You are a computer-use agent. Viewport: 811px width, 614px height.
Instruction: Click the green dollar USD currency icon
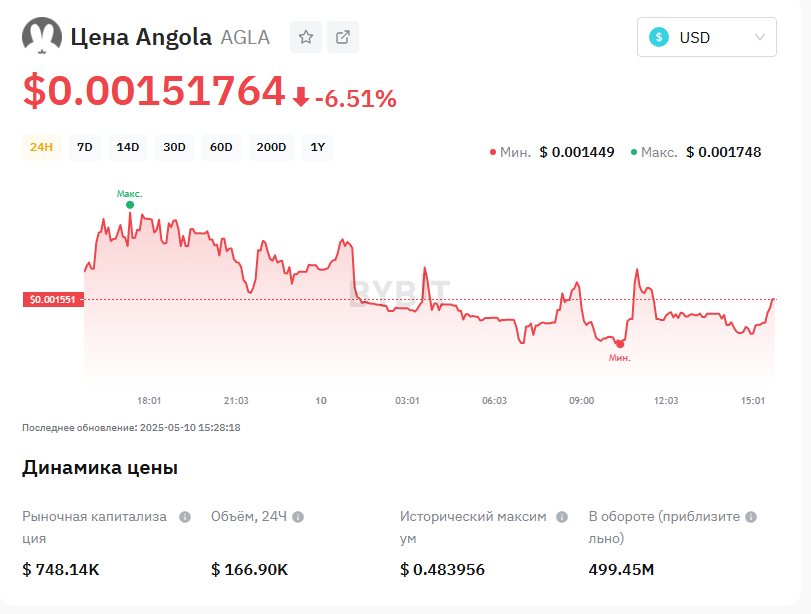point(659,37)
